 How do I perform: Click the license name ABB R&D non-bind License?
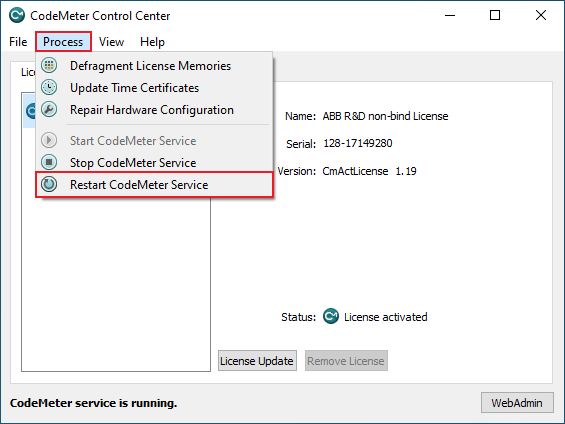(x=385, y=116)
